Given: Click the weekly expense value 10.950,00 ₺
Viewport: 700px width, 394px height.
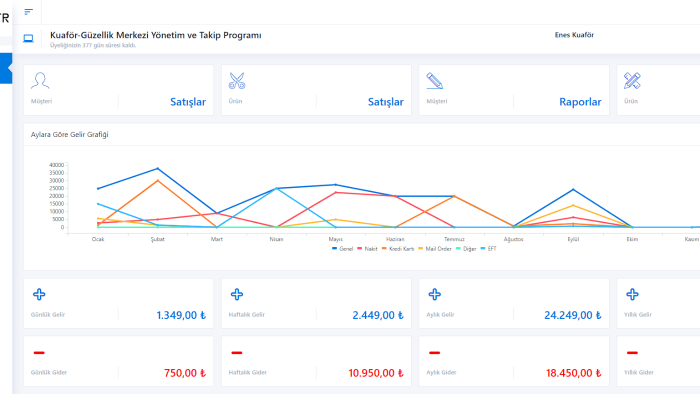Looking at the screenshot, I should 376,373.
